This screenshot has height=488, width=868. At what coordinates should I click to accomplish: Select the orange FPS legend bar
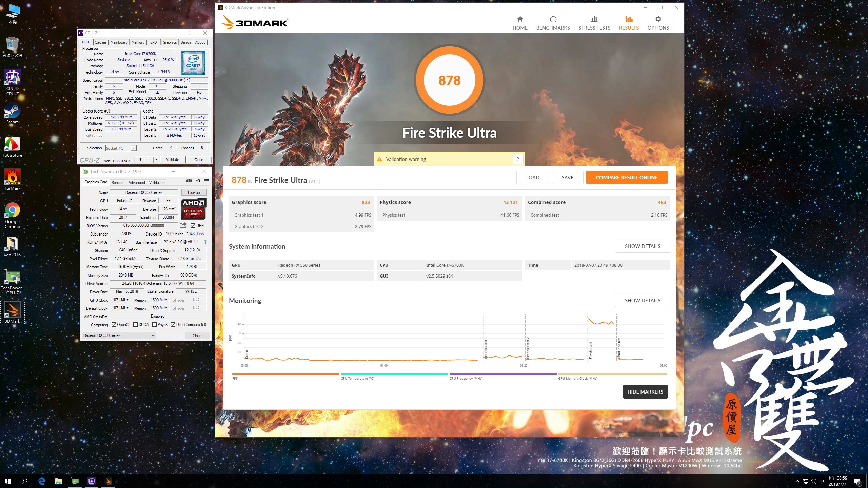pos(285,374)
